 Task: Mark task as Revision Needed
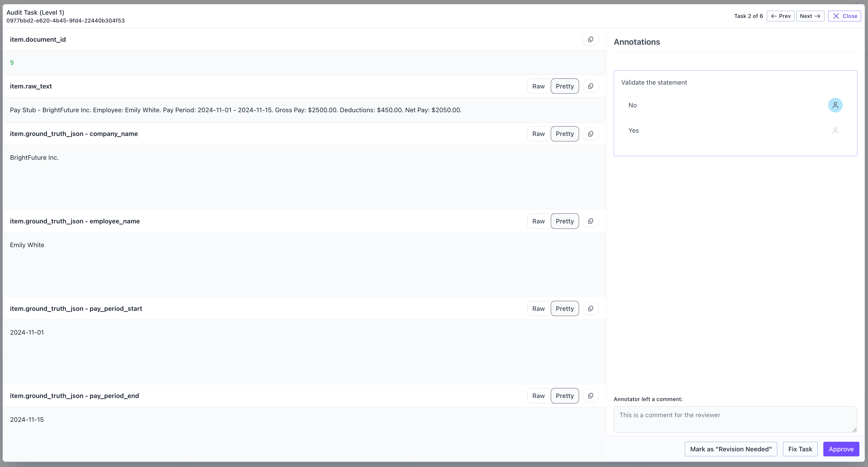pyautogui.click(x=730, y=449)
